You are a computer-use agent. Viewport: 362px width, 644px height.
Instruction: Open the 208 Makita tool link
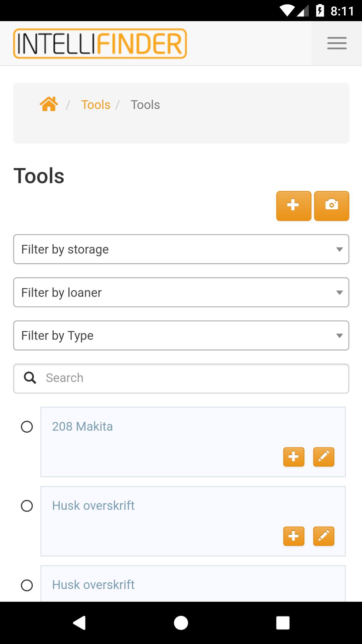tap(82, 426)
